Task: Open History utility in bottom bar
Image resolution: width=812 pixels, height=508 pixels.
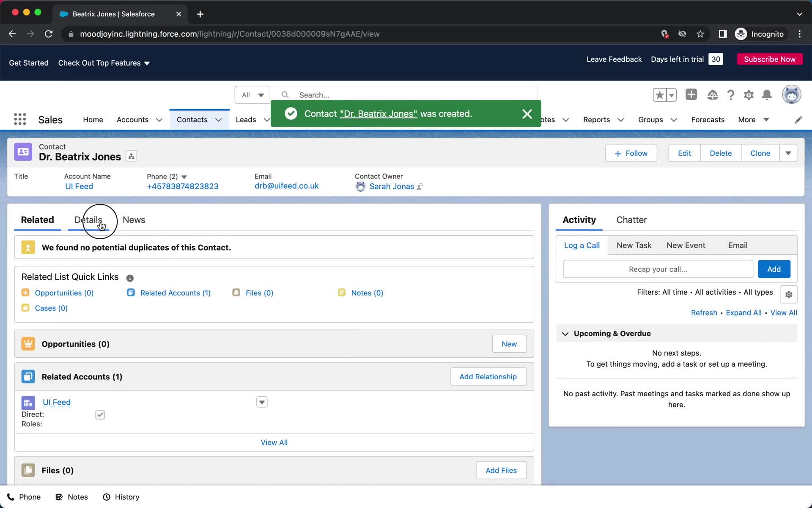Action: 121,497
